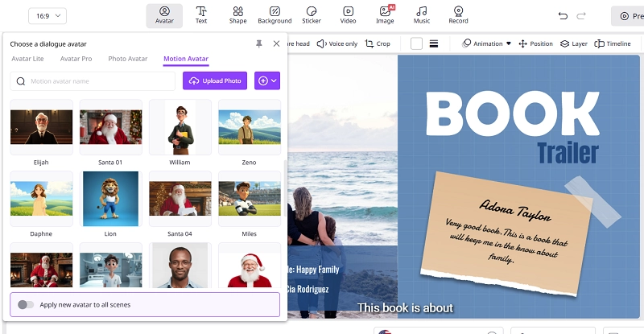Viewport: 644px width, 334px height.
Task: Switch to the Avatar Lite tab
Action: click(x=27, y=59)
